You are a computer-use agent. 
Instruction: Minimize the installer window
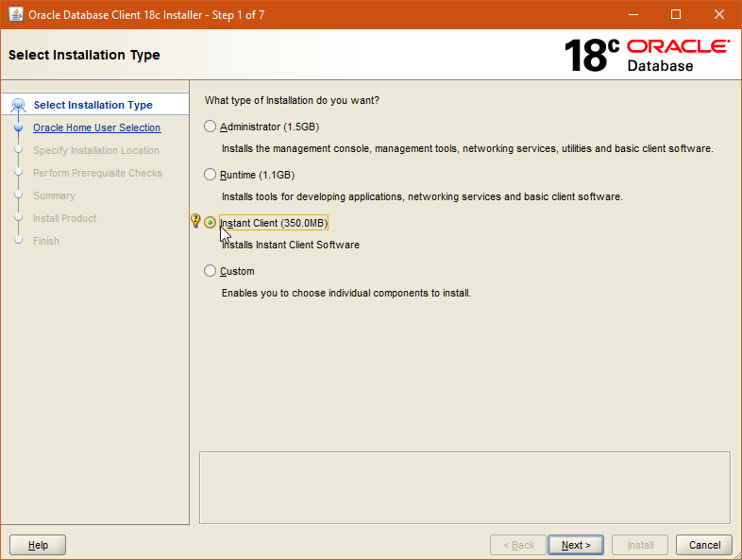click(x=633, y=15)
